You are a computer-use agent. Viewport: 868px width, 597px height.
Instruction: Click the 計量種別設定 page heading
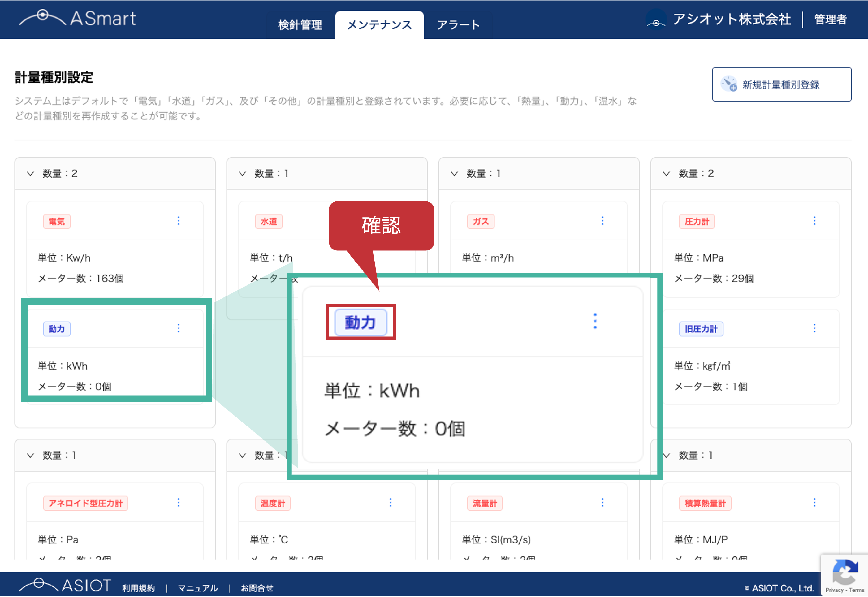[x=54, y=77]
